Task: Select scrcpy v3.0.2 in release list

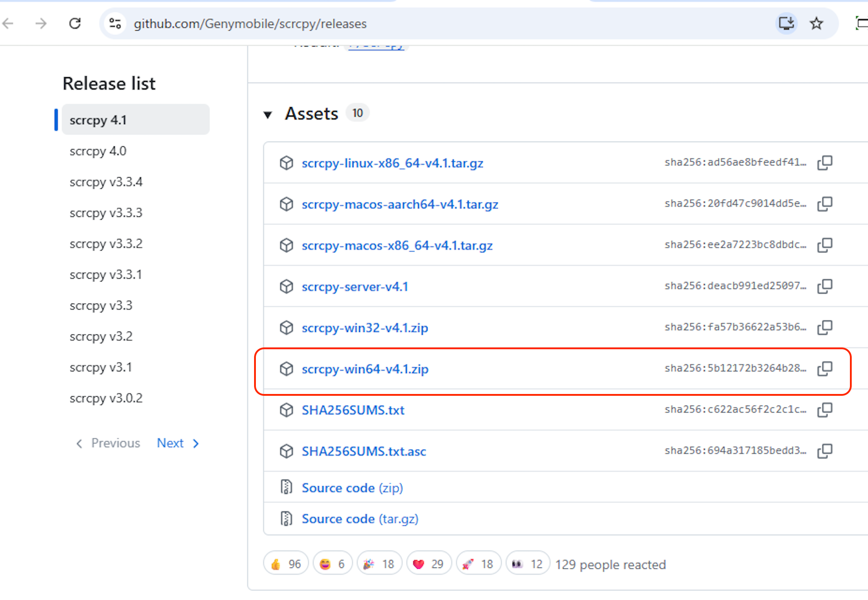Action: coord(106,398)
